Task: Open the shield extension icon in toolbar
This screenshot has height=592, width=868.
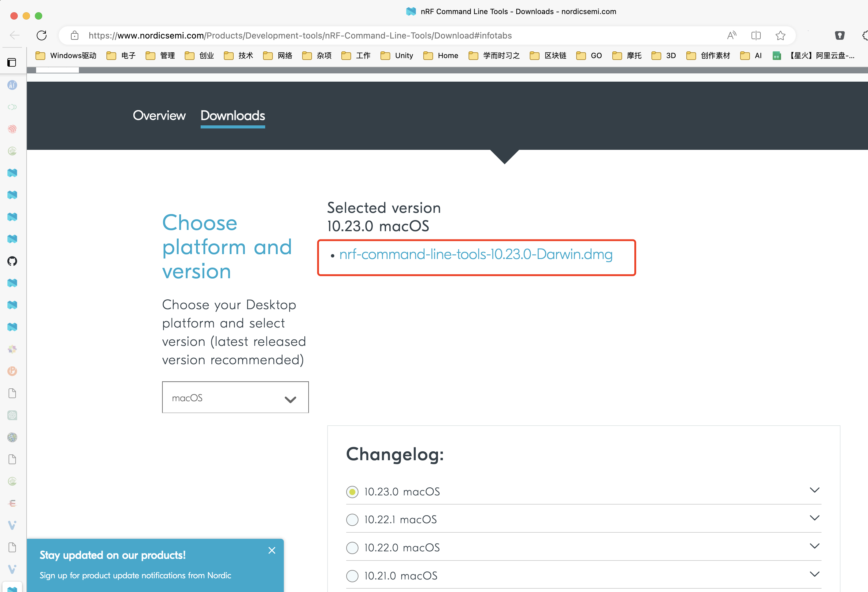Action: 840,35
